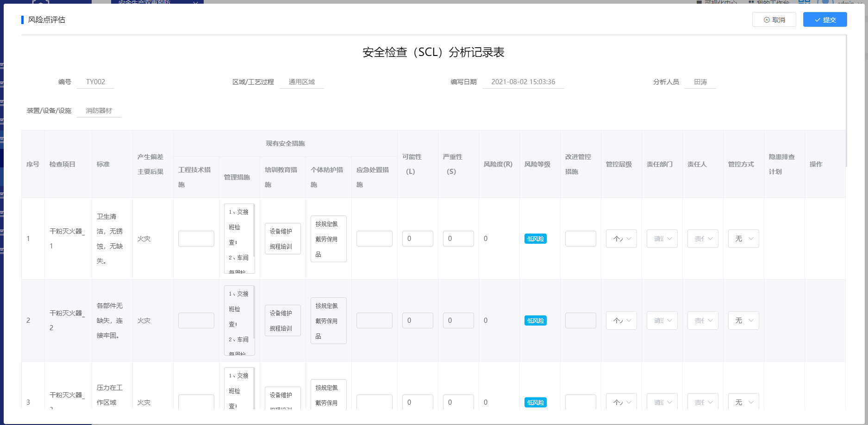Click 现有安全措施 column group header

285,143
